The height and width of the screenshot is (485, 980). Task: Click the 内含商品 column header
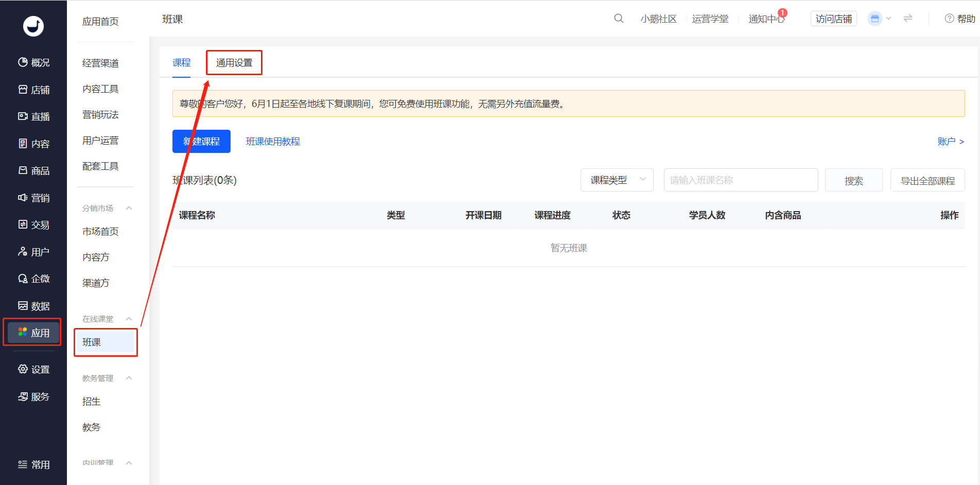click(783, 215)
